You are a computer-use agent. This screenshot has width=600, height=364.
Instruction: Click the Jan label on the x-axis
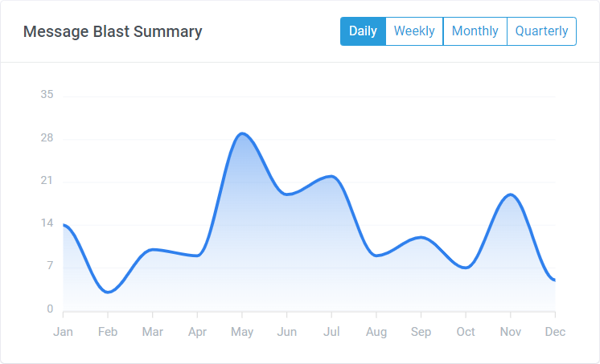click(x=63, y=332)
